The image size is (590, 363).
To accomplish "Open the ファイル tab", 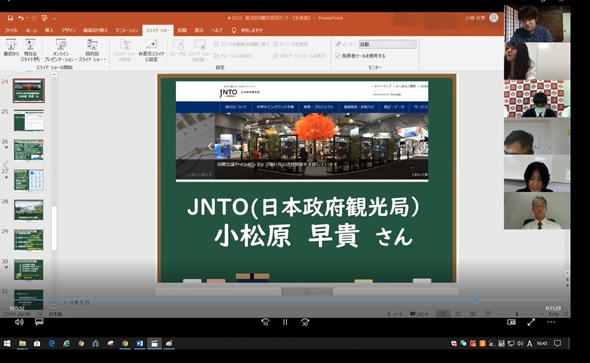I will coord(11,30).
